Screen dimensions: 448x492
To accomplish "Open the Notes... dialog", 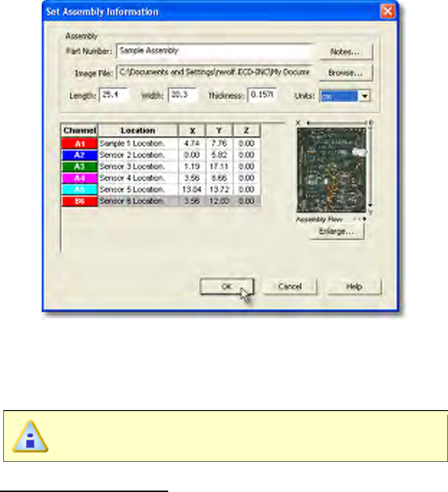I will [346, 51].
